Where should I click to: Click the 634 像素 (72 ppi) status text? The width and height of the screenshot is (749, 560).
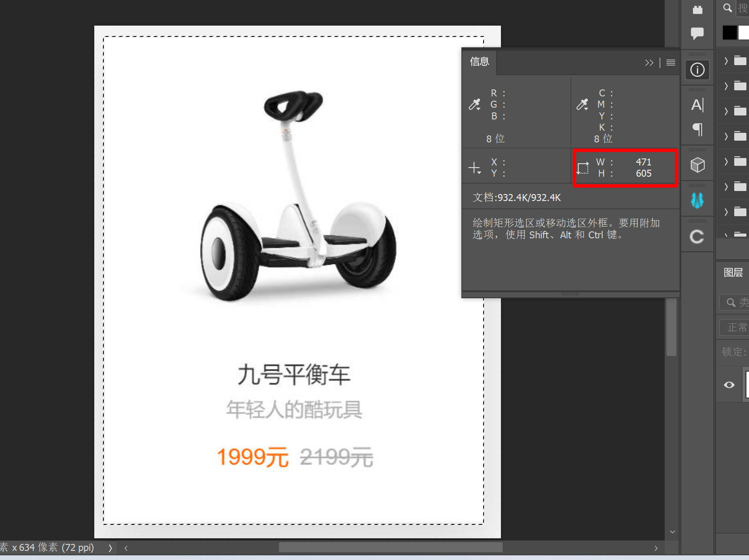pyautogui.click(x=56, y=547)
